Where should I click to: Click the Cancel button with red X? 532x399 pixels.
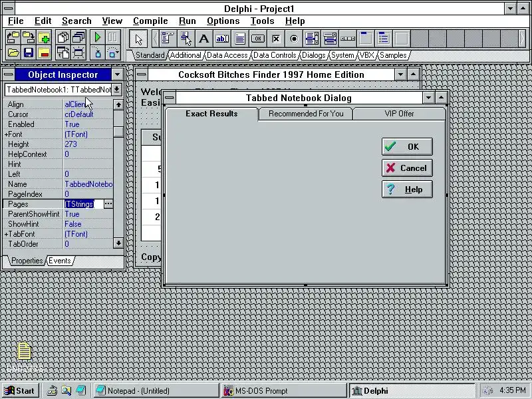[407, 168]
